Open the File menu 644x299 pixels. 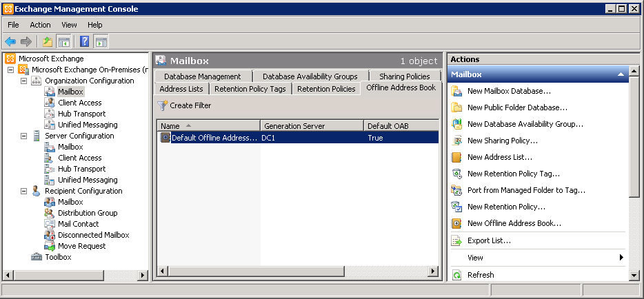[x=13, y=25]
